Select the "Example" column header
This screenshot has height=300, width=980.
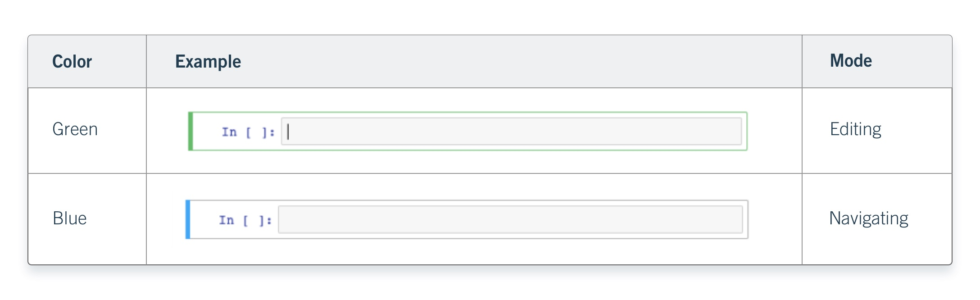(208, 62)
